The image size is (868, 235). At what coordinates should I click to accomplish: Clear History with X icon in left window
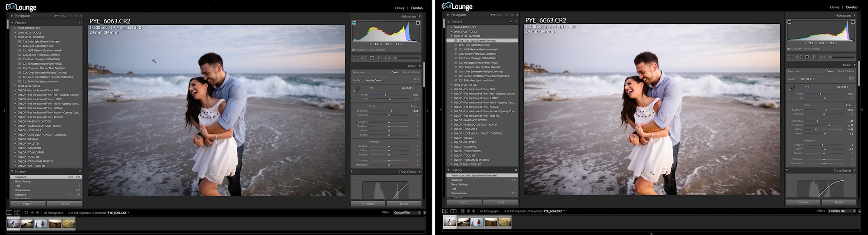80,172
